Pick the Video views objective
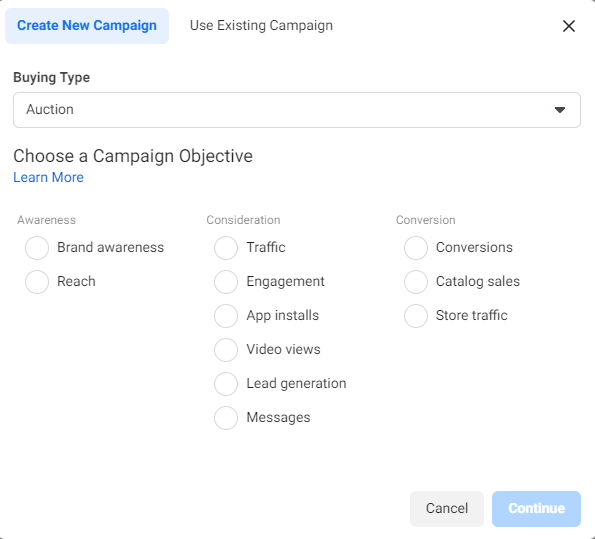The image size is (595, 539). point(226,350)
